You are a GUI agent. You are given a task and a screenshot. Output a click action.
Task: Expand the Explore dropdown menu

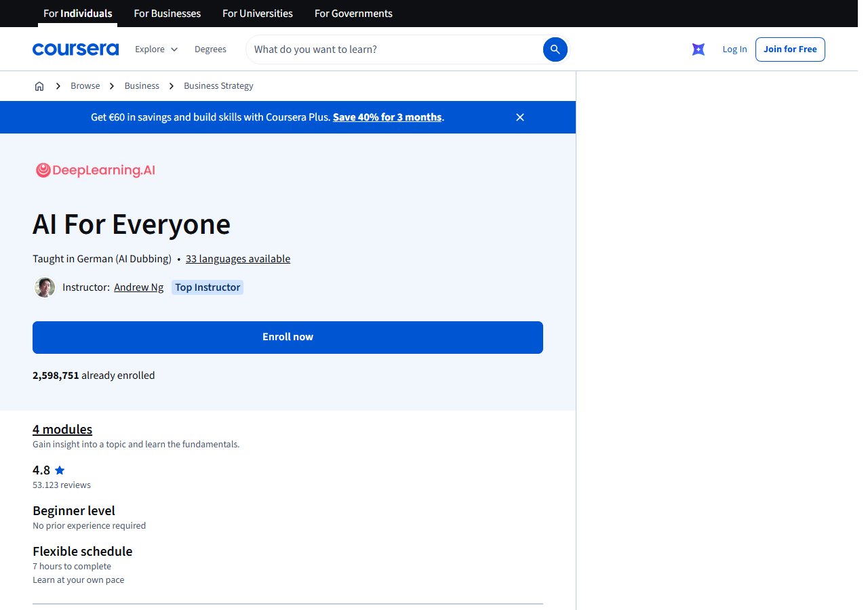pos(157,49)
